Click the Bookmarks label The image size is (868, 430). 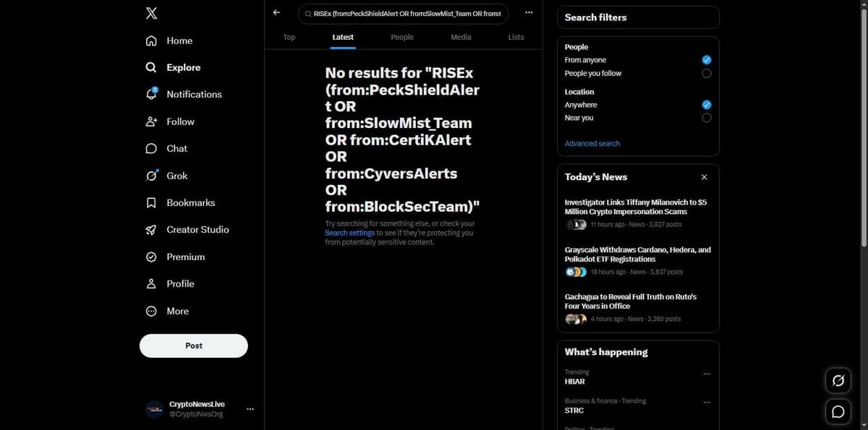(x=191, y=202)
